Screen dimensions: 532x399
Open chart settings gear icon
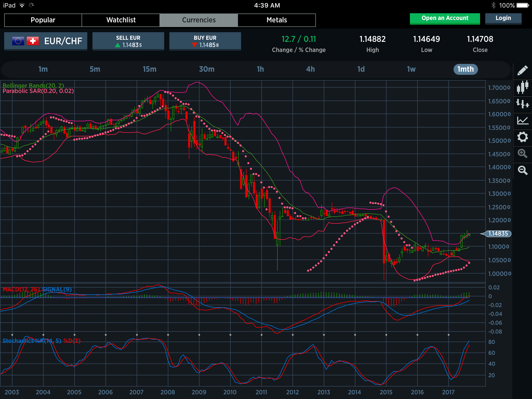tap(522, 137)
